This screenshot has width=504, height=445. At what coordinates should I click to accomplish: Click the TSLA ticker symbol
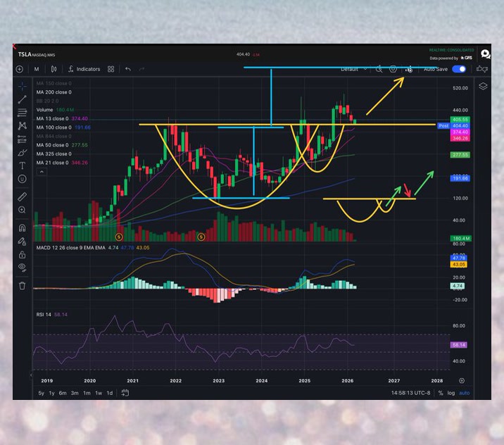25,54
